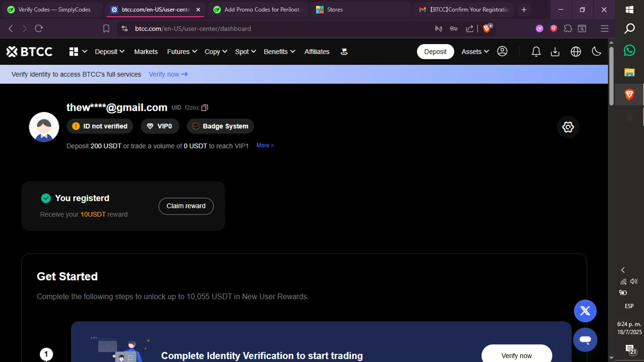The width and height of the screenshot is (644, 362).
Task: Click the ID not verified badge
Action: coord(100,126)
